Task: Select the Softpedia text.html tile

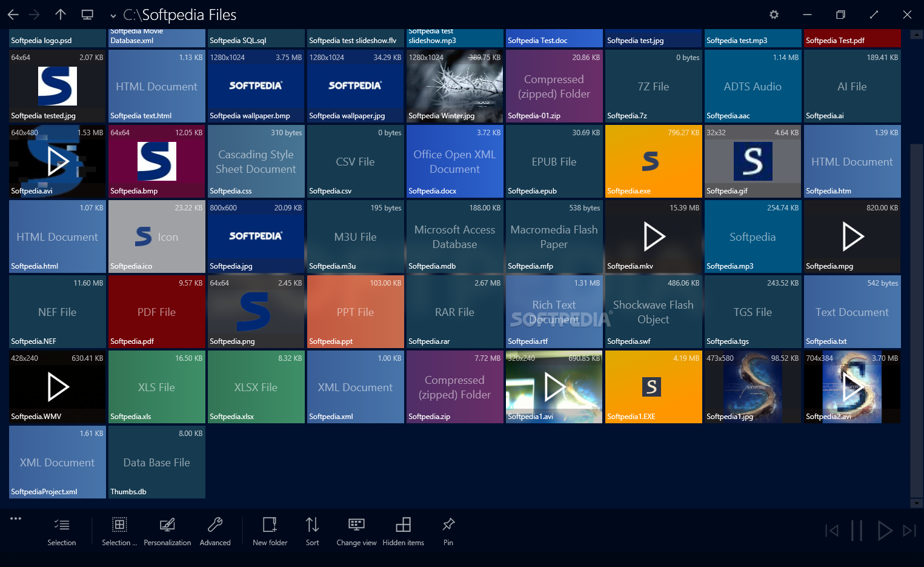Action: (157, 86)
